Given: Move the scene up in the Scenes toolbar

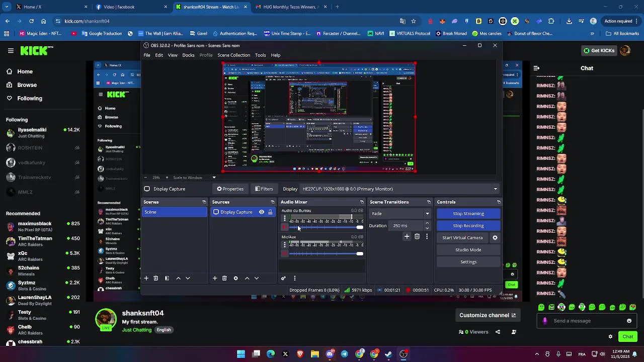Looking at the screenshot, I should (178, 278).
